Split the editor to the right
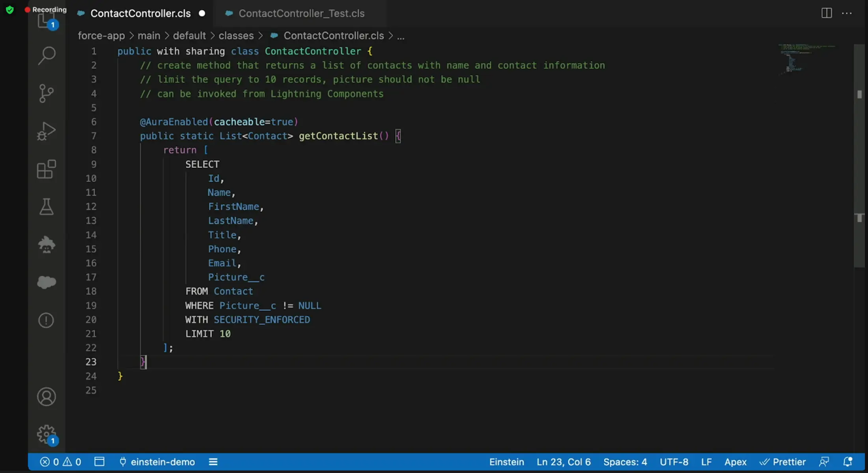 click(x=827, y=13)
